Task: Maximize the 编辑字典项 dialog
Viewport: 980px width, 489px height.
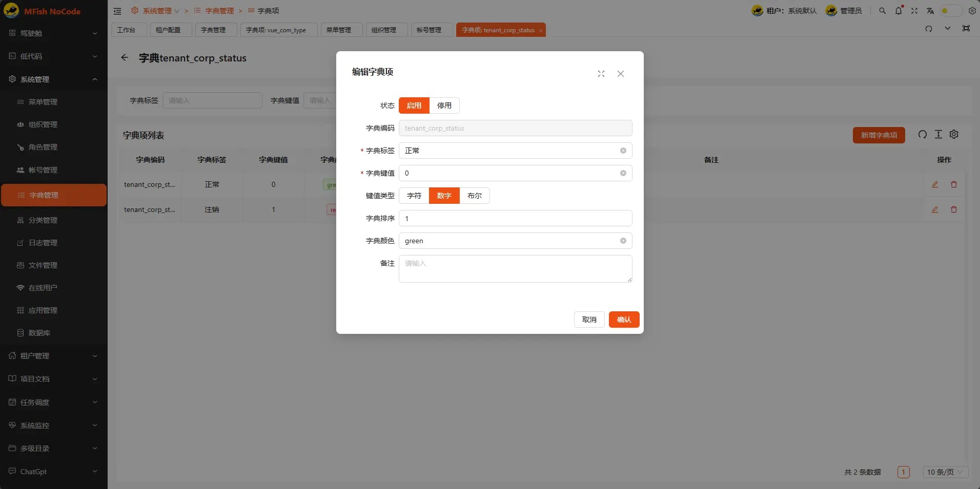Action: (x=601, y=74)
